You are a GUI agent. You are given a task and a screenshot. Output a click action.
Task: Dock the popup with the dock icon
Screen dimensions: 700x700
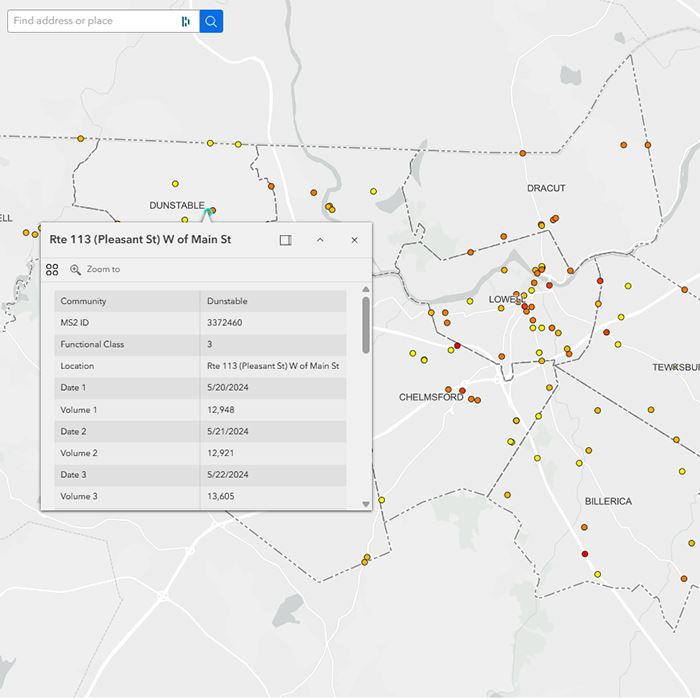click(x=286, y=240)
